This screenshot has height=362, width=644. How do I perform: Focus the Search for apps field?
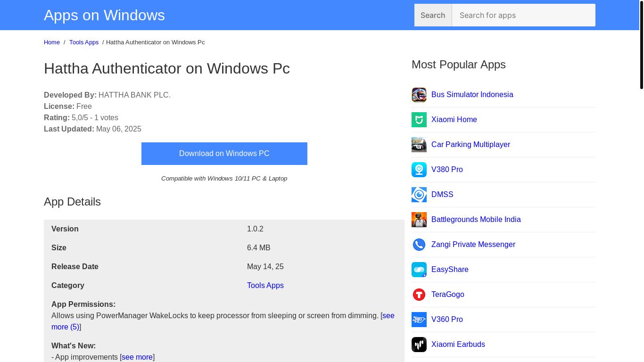pos(523,15)
